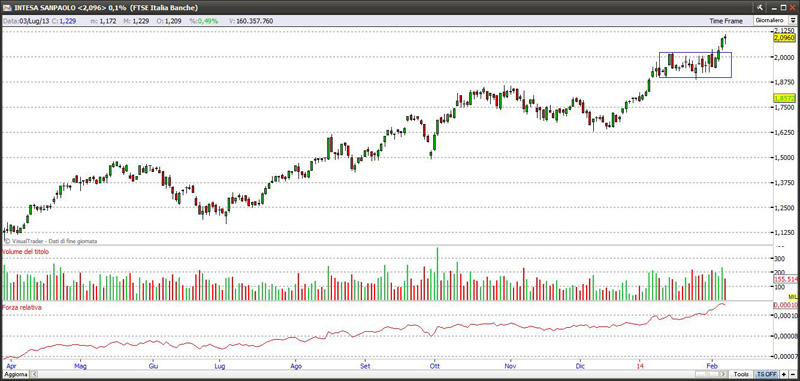Screen dimensions: 800x381
Task: Zoom in with the plus button
Action: point(784,374)
